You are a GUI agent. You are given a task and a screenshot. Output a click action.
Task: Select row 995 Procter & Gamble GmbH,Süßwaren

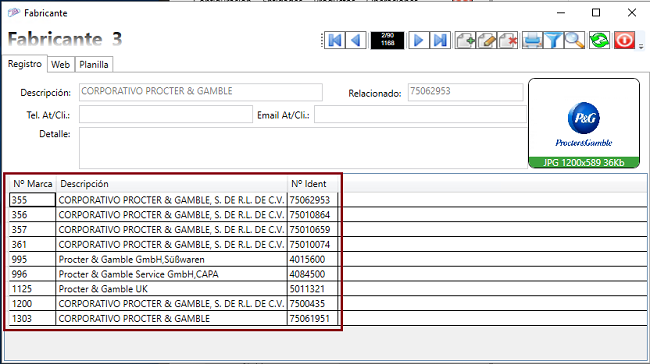click(x=174, y=260)
